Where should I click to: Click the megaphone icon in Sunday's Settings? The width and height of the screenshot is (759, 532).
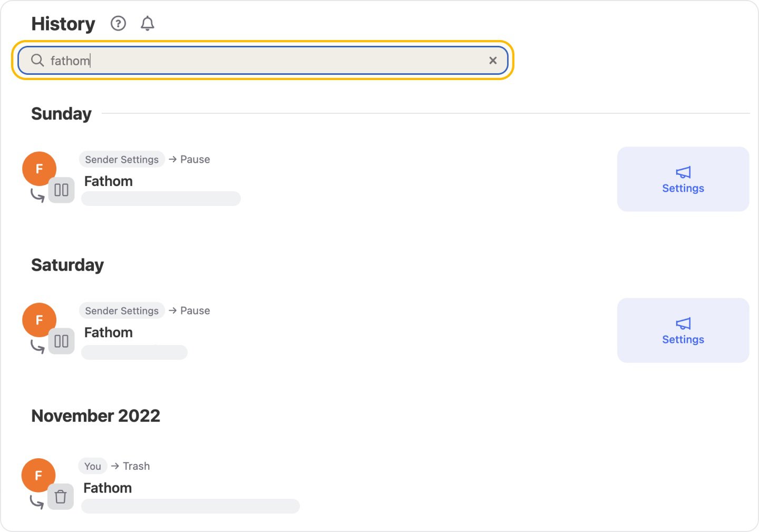[x=683, y=172]
